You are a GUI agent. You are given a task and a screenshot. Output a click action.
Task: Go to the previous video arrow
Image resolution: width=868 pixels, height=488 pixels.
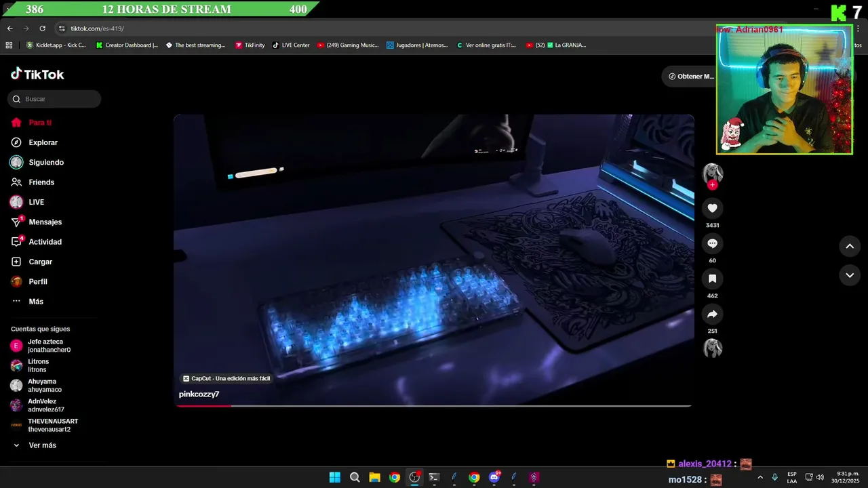click(x=850, y=246)
